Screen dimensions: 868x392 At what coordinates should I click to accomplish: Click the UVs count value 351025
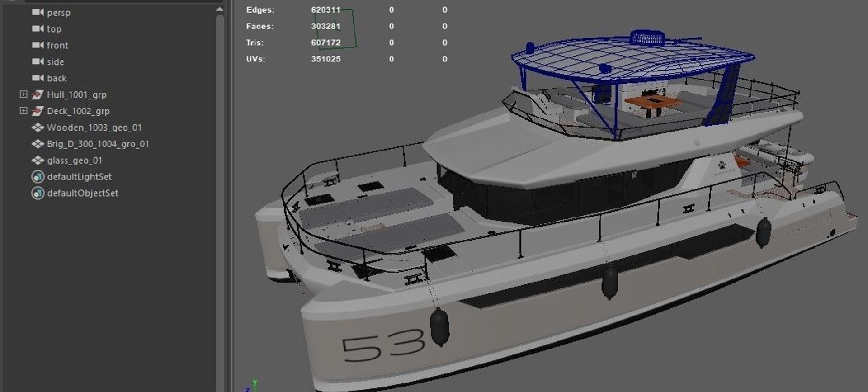click(x=325, y=59)
